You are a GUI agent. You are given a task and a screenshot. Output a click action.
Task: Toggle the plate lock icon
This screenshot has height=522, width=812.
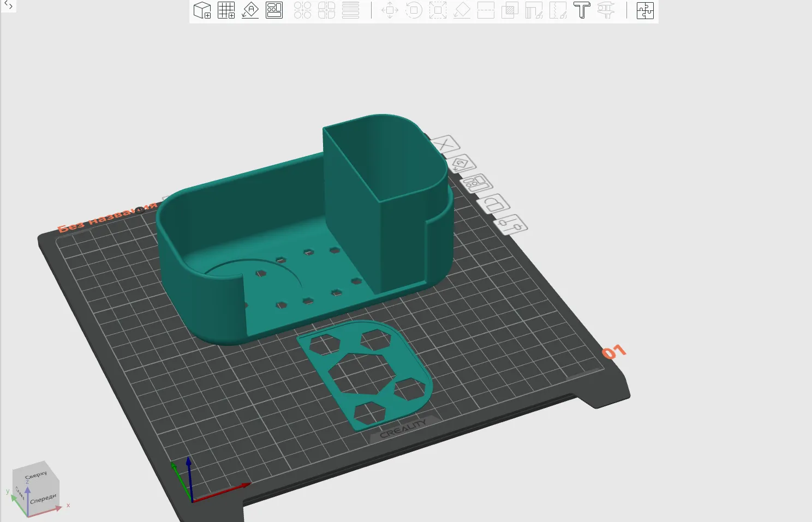494,204
